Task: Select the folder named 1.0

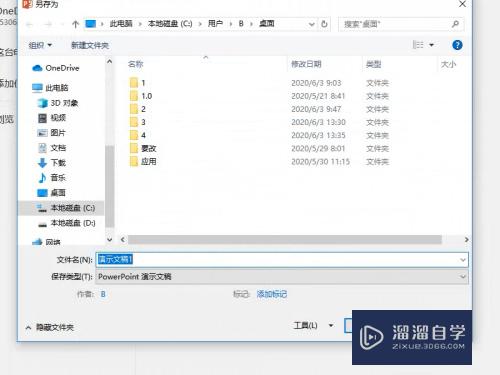Action: (141, 96)
